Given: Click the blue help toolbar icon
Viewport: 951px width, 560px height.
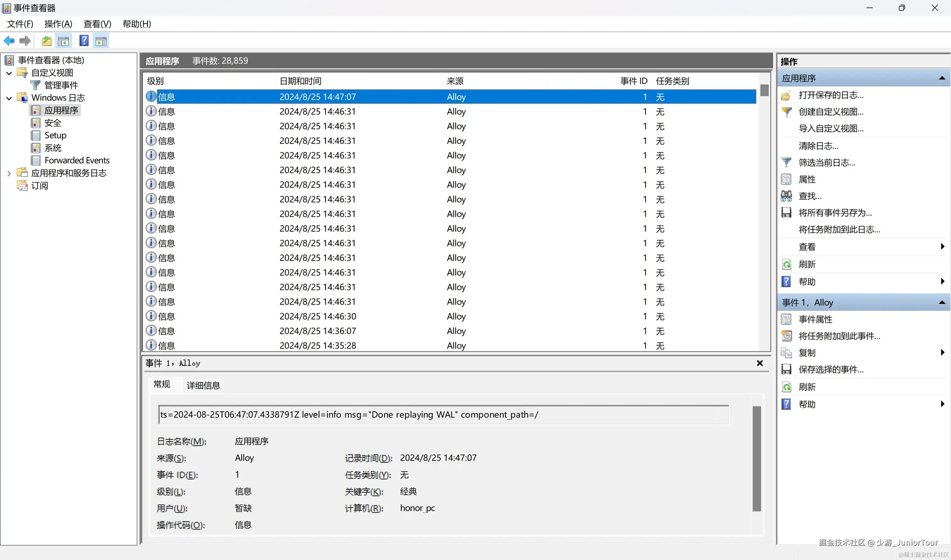Looking at the screenshot, I should point(84,41).
